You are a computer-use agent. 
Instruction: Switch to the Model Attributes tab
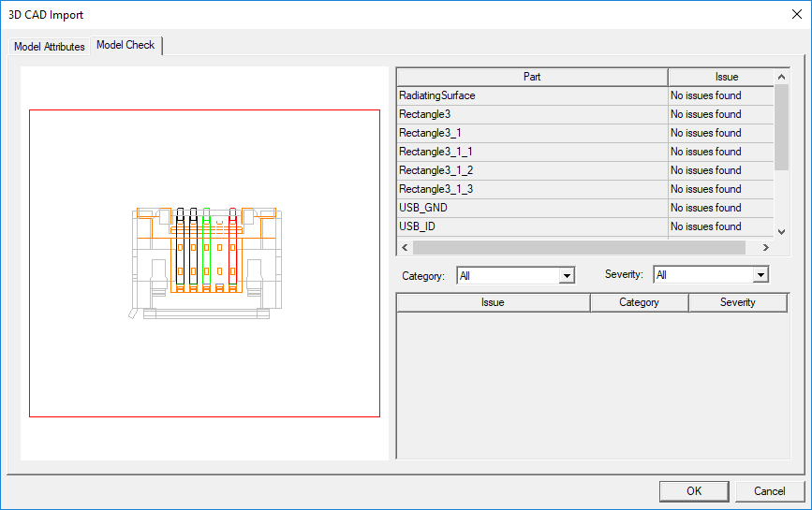click(50, 47)
